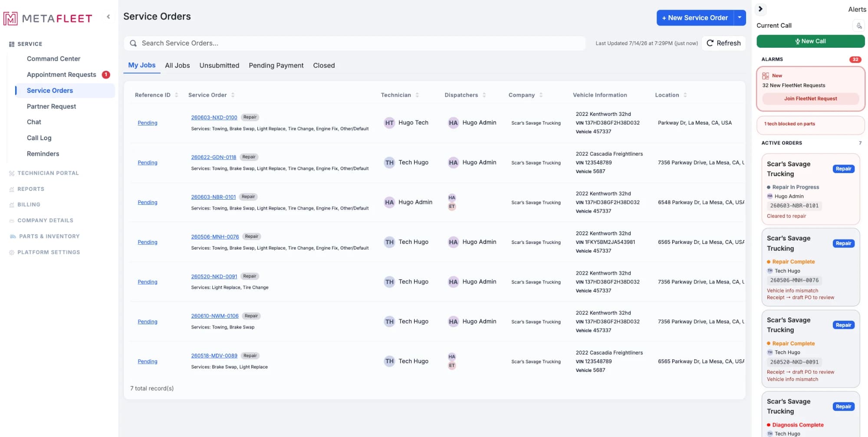Click the Appointment Requests red badge

106,75
